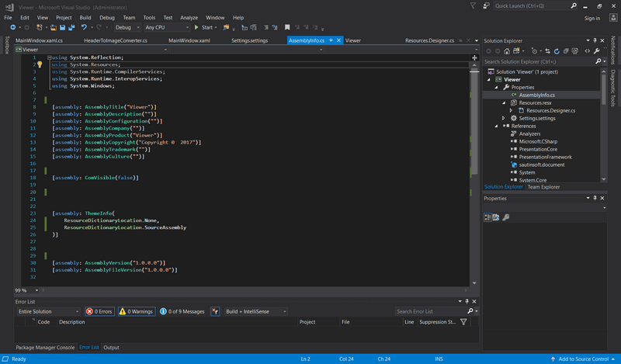Image resolution: width=621 pixels, height=364 pixels.
Task: Click the lightbulb quick actions icon
Action: click(39, 65)
